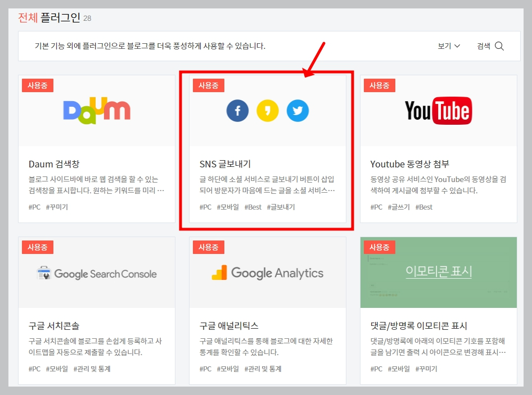Image resolution: width=532 pixels, height=395 pixels.
Task: Select #모바일 tag under 구글 서치콘솔
Action: pos(57,369)
